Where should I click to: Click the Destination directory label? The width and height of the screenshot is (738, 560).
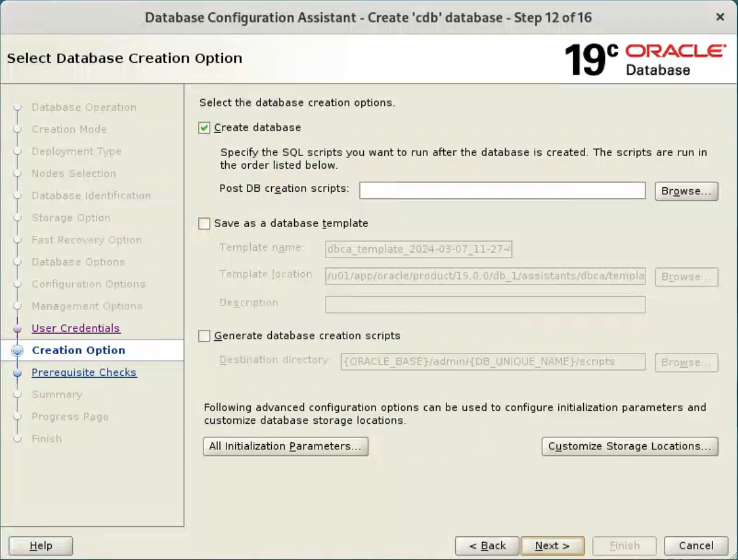click(274, 359)
